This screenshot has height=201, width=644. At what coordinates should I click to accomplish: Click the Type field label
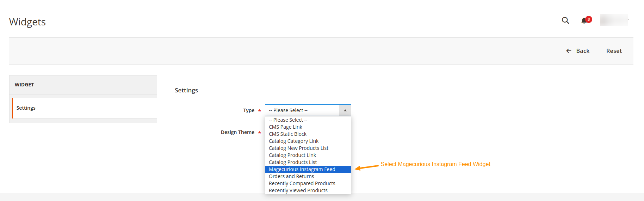[x=249, y=110]
